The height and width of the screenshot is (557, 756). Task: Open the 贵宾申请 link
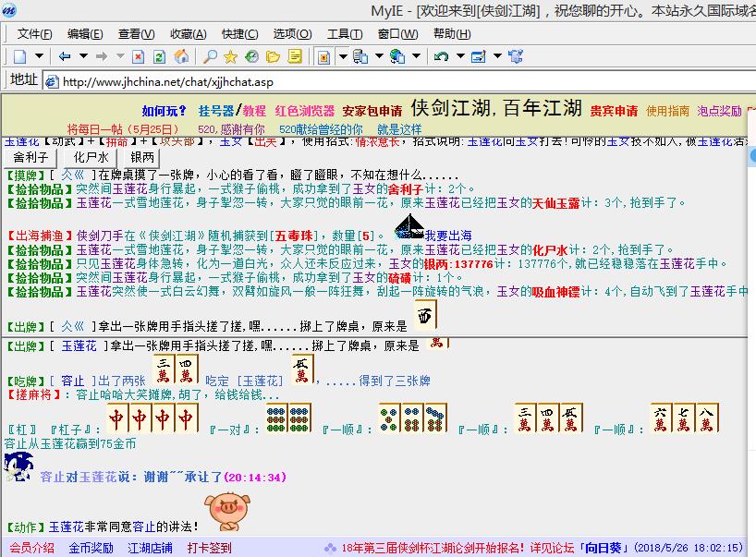[614, 111]
